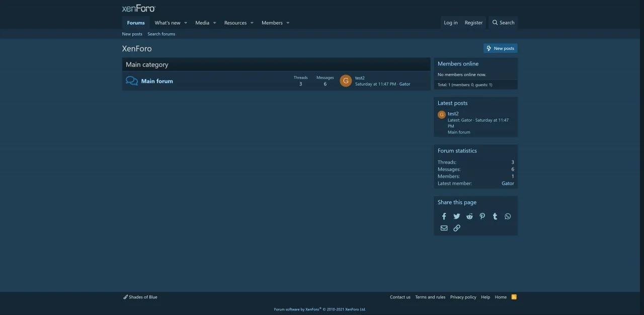Click the Twitter share icon
The image size is (644, 315).
pos(456,216)
